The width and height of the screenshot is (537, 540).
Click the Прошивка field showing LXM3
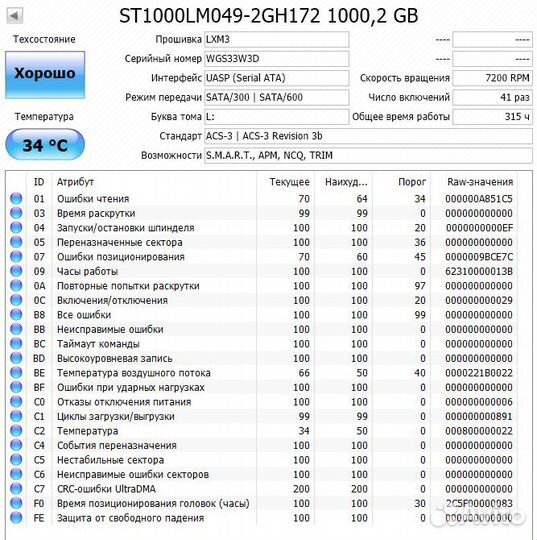[277, 40]
